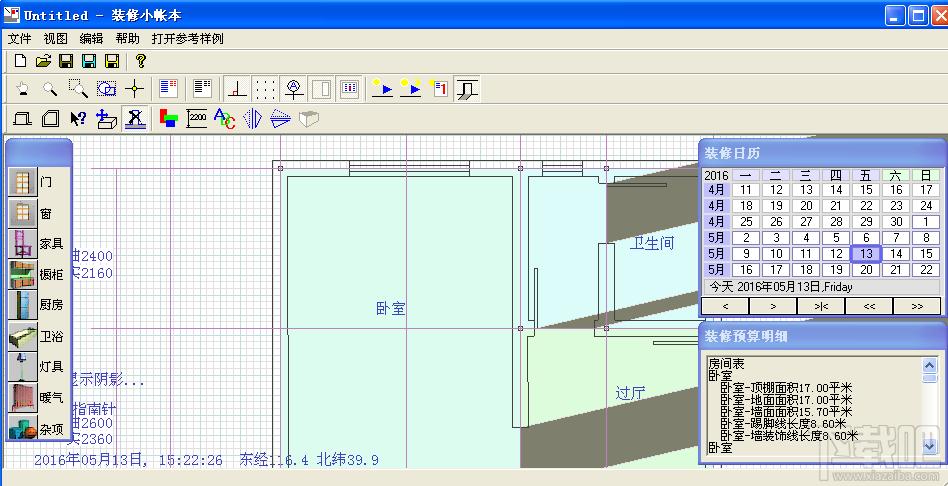The width and height of the screenshot is (948, 486).
Task: Toggle the shadow display toolbar button
Action: click(x=135, y=118)
